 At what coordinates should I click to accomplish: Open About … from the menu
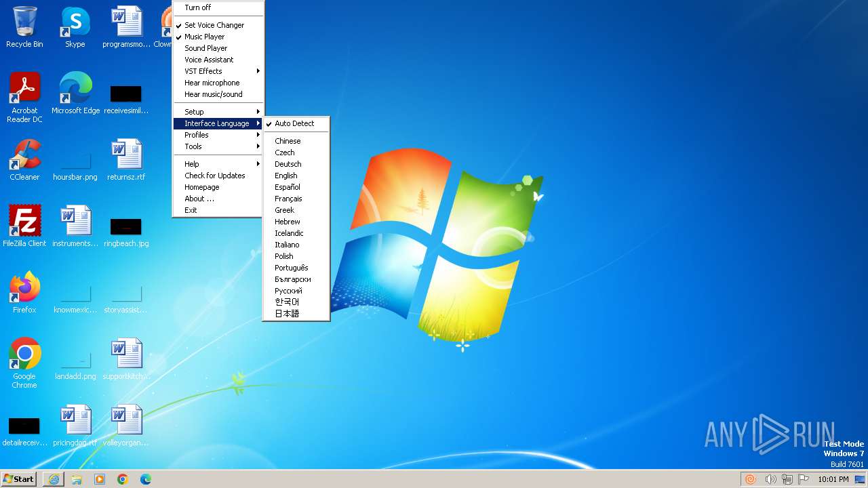click(x=218, y=199)
